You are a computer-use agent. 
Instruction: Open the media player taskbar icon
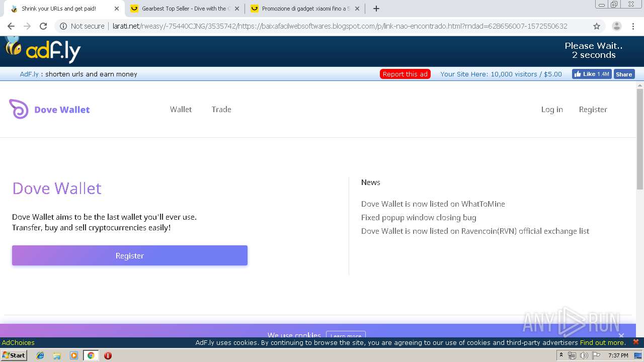click(74, 355)
